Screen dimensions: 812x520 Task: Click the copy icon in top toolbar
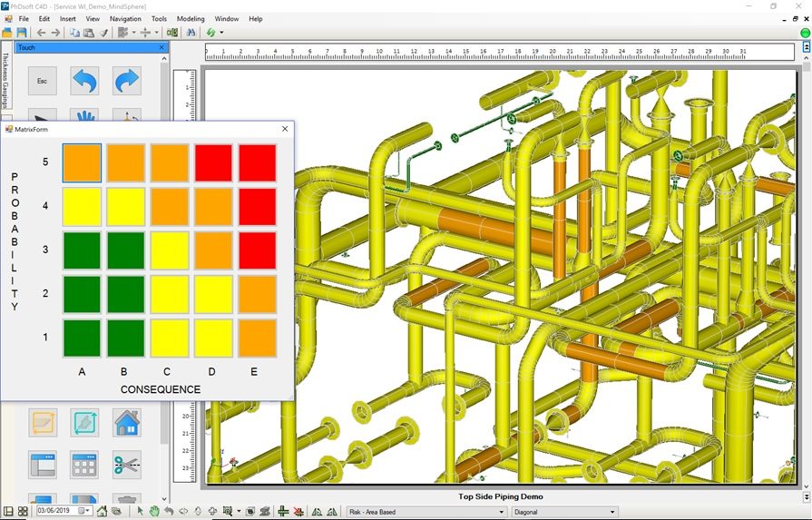[x=74, y=33]
